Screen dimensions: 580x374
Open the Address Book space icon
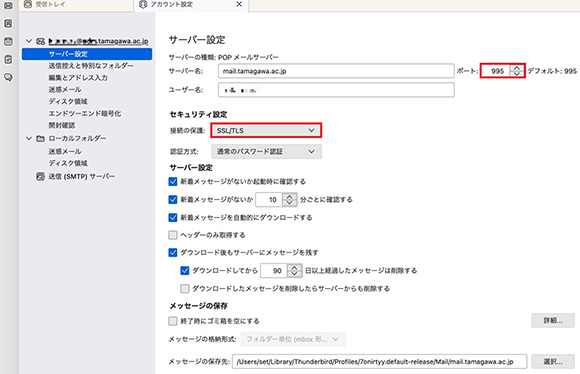(x=8, y=24)
